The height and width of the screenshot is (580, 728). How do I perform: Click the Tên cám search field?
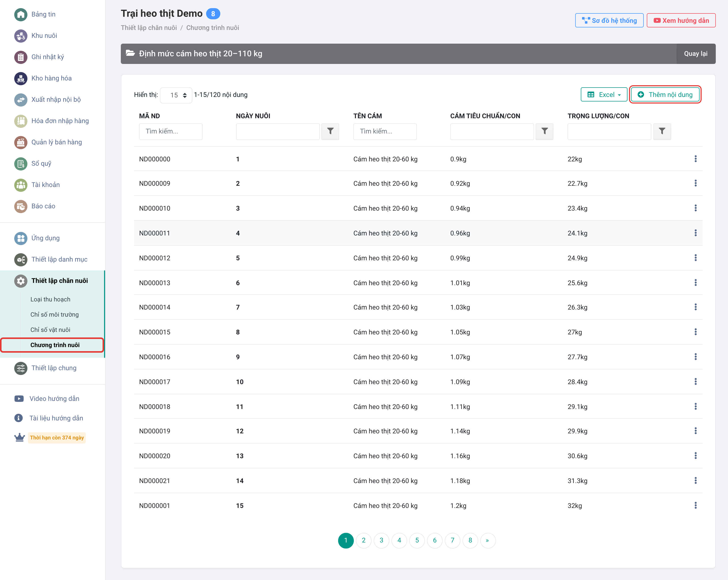[385, 131]
